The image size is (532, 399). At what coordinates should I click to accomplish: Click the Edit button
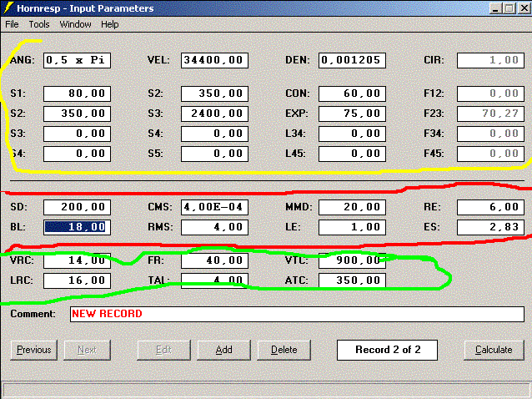(163, 350)
